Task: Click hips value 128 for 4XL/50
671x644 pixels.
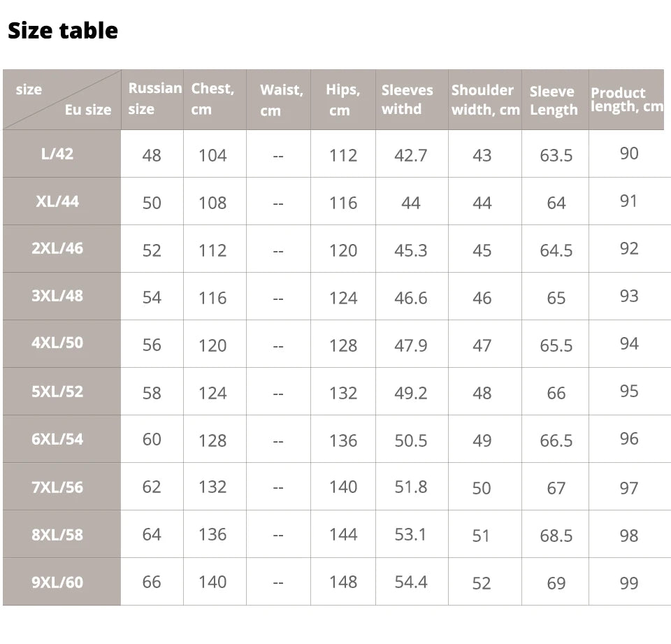Action: pos(343,345)
